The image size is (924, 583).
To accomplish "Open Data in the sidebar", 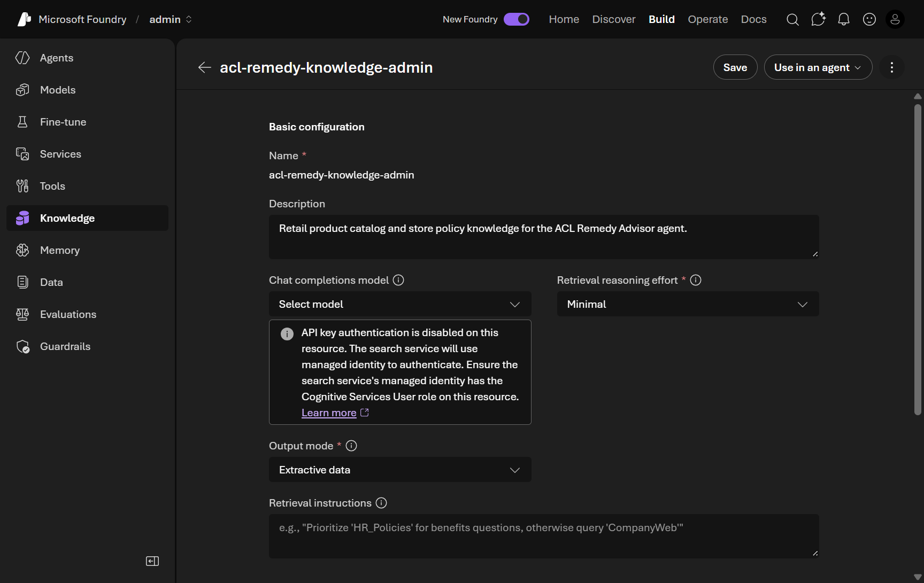I will point(87,282).
